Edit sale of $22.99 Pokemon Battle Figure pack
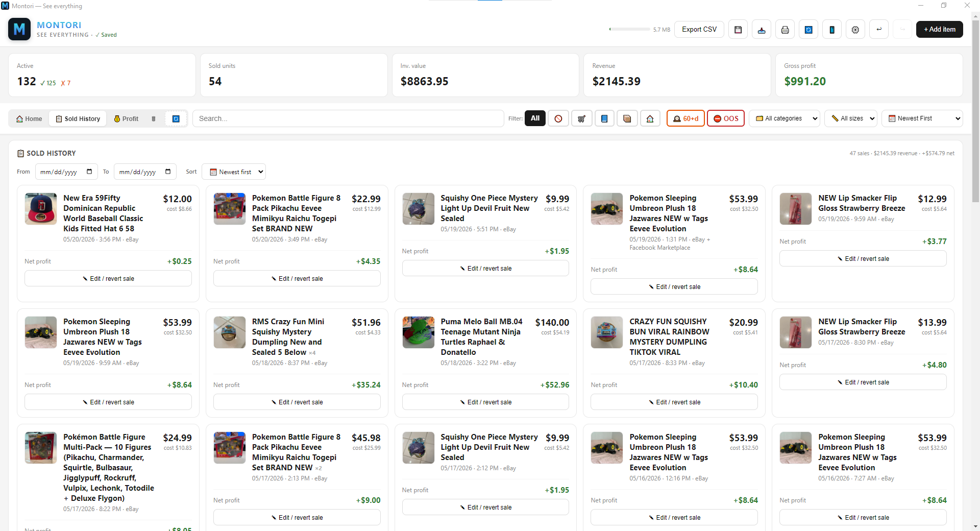 tap(297, 279)
